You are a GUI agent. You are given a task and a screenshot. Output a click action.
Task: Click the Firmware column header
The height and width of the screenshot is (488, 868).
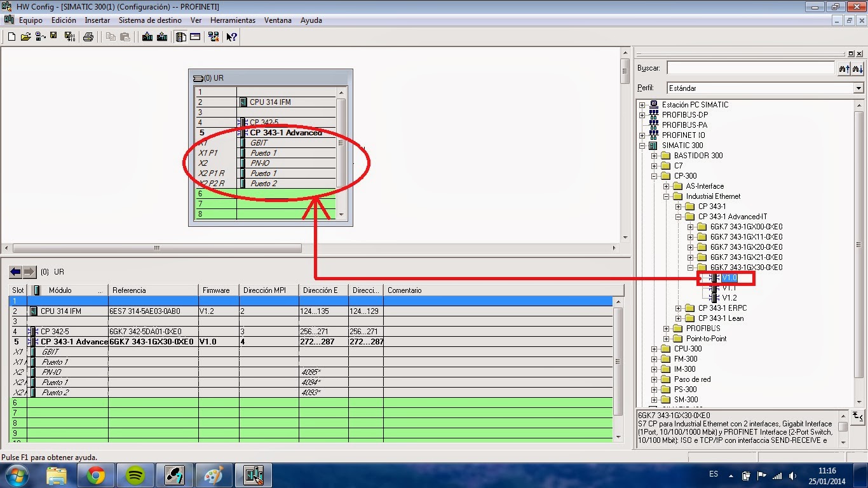click(x=219, y=290)
